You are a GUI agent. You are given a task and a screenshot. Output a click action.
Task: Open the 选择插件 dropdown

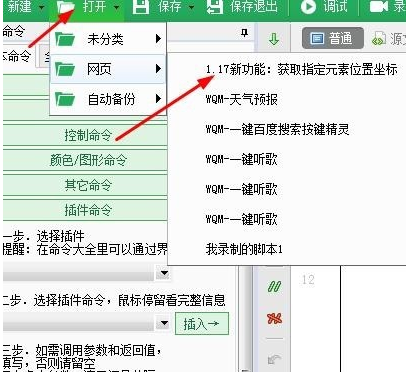[x=163, y=273]
